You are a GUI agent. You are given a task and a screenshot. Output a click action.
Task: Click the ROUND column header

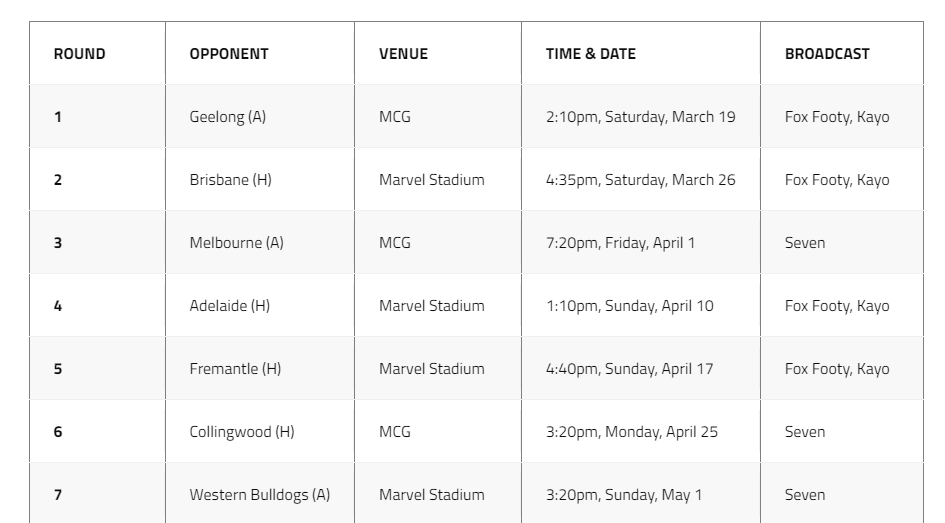pyautogui.click(x=80, y=54)
